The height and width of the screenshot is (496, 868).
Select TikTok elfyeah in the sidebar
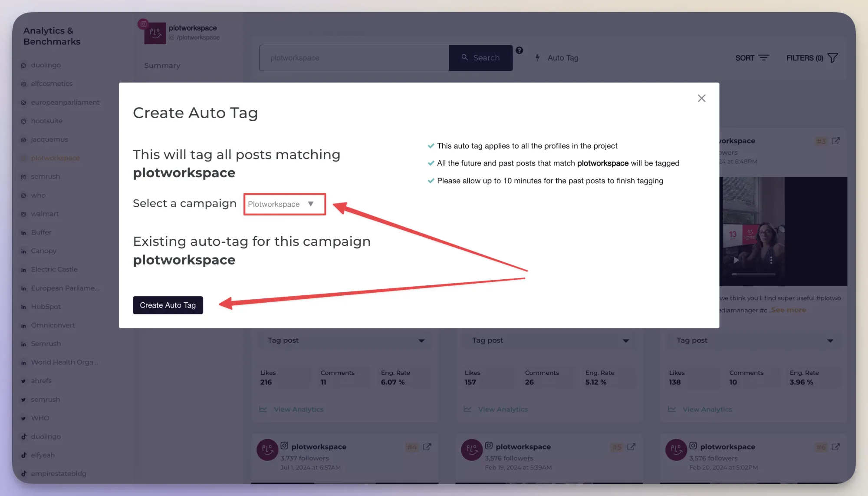click(x=43, y=455)
